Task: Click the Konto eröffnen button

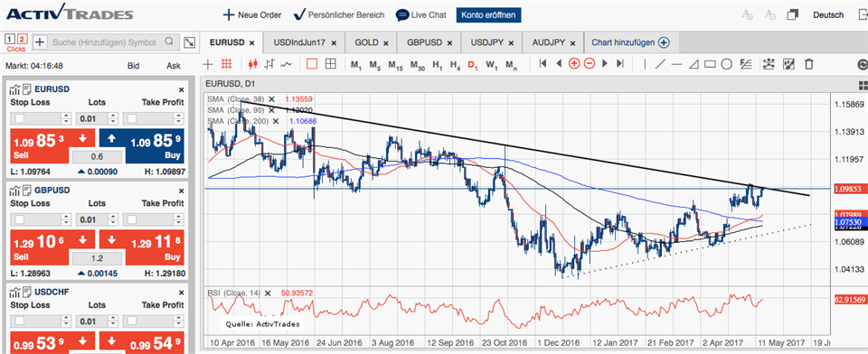Action: [489, 15]
